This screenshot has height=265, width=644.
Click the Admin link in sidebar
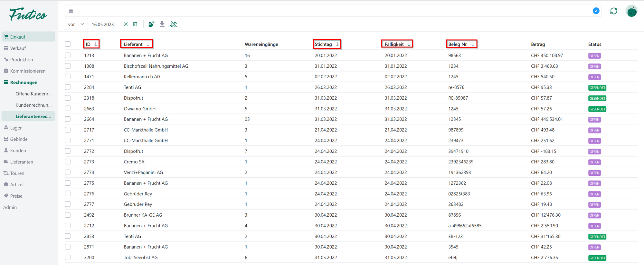(x=10, y=207)
